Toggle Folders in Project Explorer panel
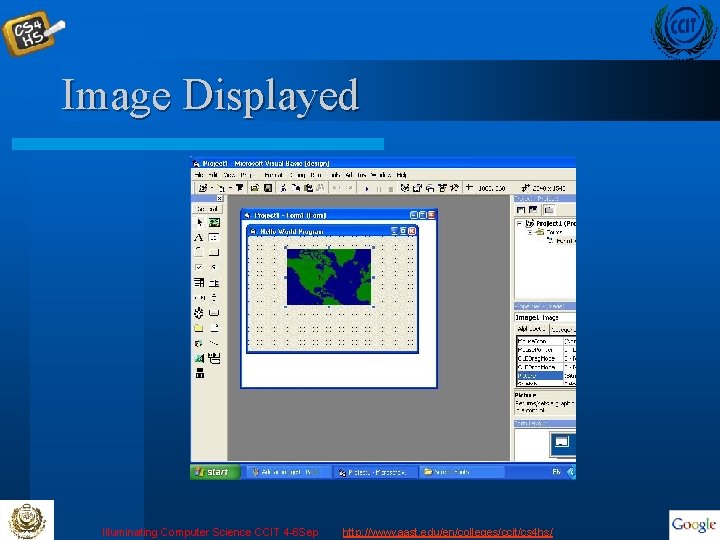The width and height of the screenshot is (720, 540). coord(549,210)
